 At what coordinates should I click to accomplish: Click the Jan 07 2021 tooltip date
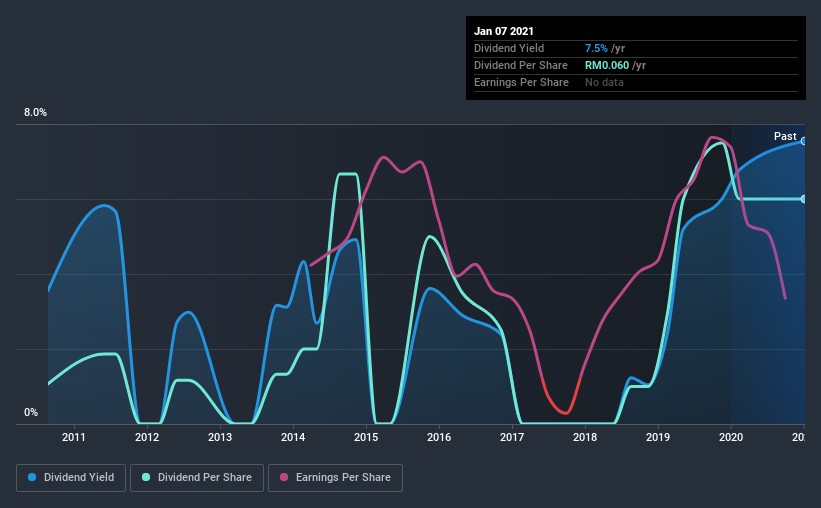click(504, 31)
